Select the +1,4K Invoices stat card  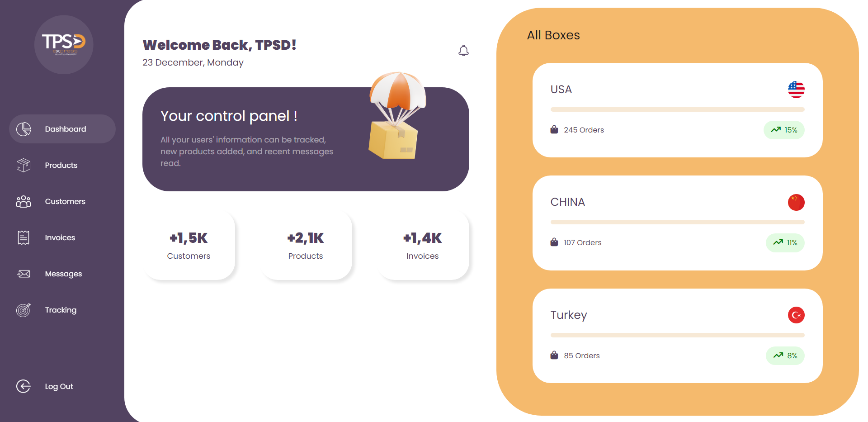(x=423, y=245)
